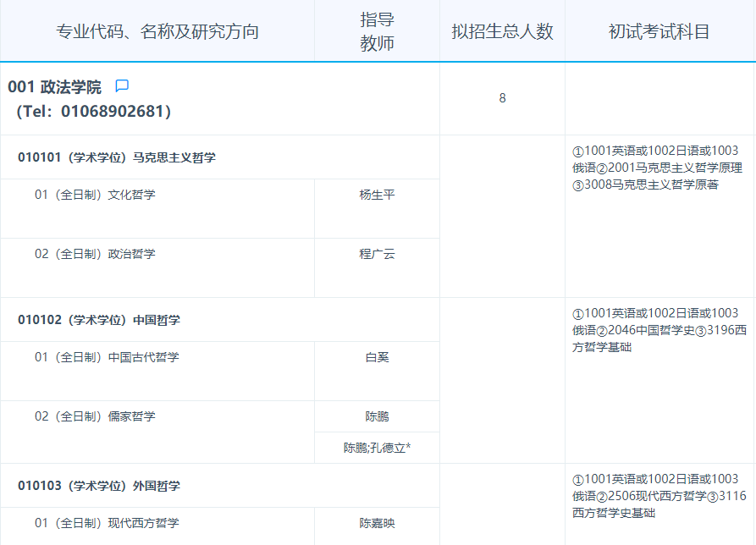The height and width of the screenshot is (545, 756).
Task: Click the enrollment total number 8
Action: pyautogui.click(x=500, y=97)
